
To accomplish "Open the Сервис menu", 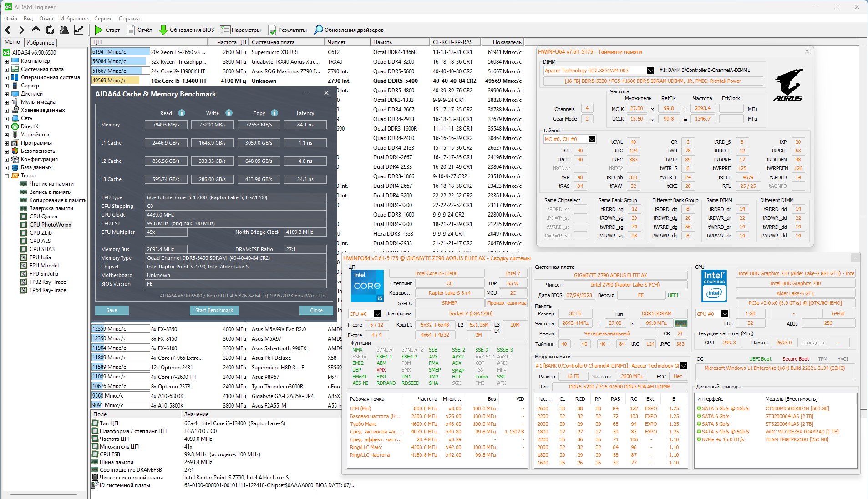I will pos(103,19).
